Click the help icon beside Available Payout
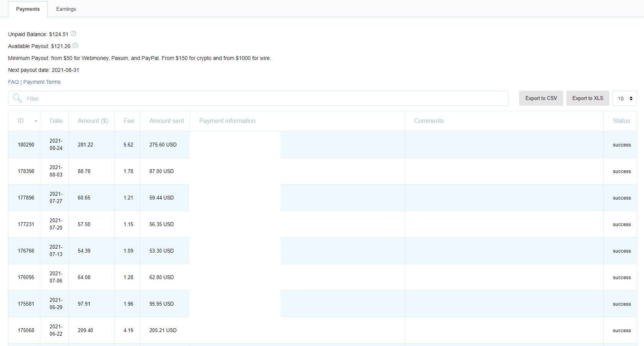This screenshot has height=346, width=644. click(x=75, y=46)
